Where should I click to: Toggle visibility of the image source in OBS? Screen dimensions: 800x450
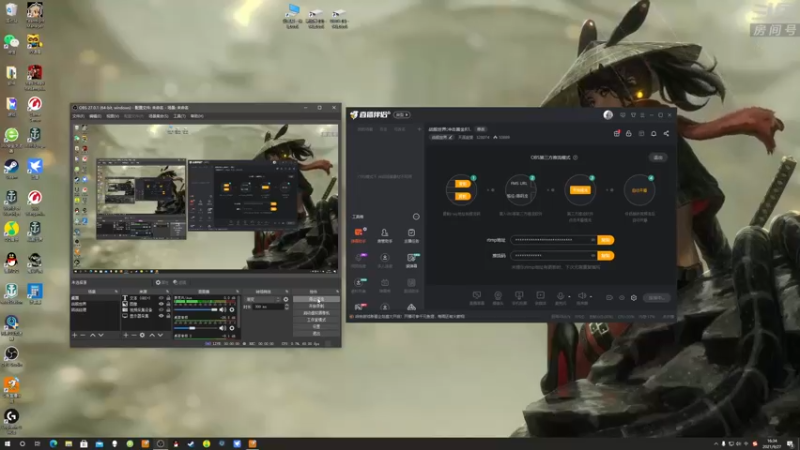[x=161, y=304]
